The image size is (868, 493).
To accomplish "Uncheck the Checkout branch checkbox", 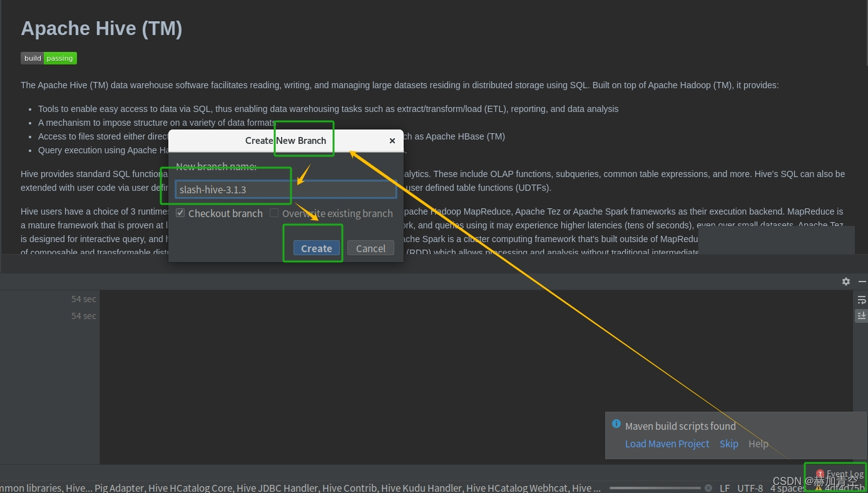I will pyautogui.click(x=180, y=213).
